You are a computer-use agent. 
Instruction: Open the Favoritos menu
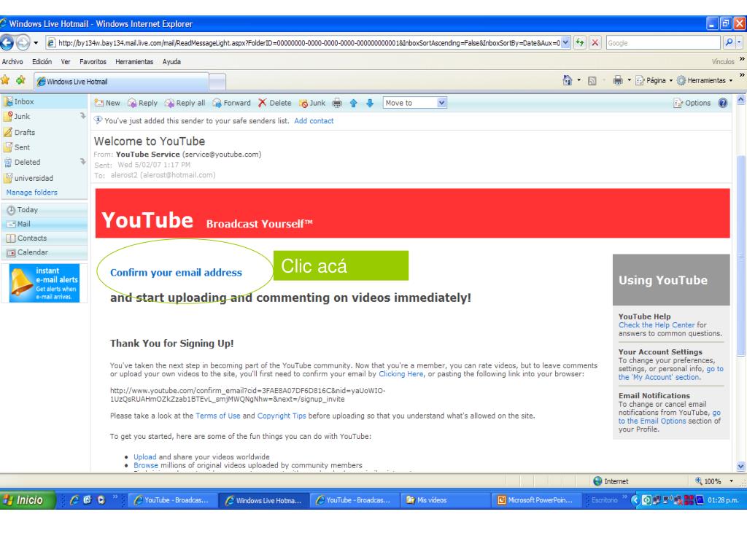coord(93,62)
